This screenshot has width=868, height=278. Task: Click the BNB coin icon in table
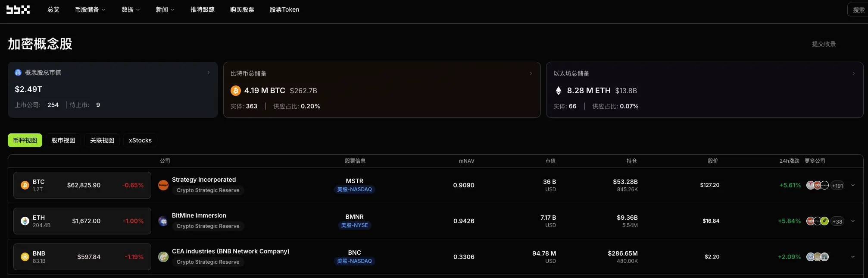click(25, 257)
